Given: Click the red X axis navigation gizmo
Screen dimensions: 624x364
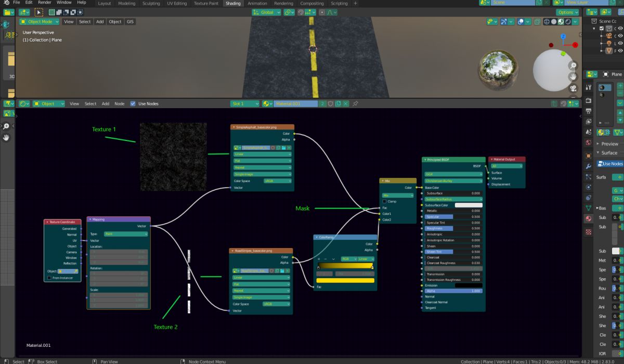Looking at the screenshot, I should [x=575, y=45].
